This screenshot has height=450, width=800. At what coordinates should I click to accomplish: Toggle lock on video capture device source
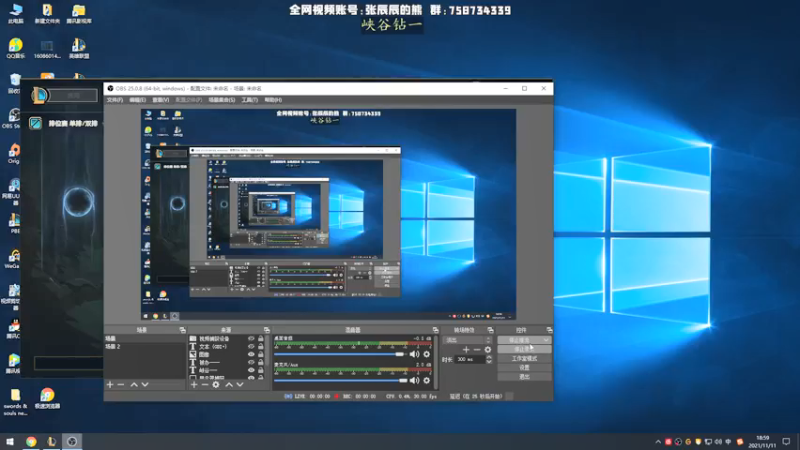261,338
